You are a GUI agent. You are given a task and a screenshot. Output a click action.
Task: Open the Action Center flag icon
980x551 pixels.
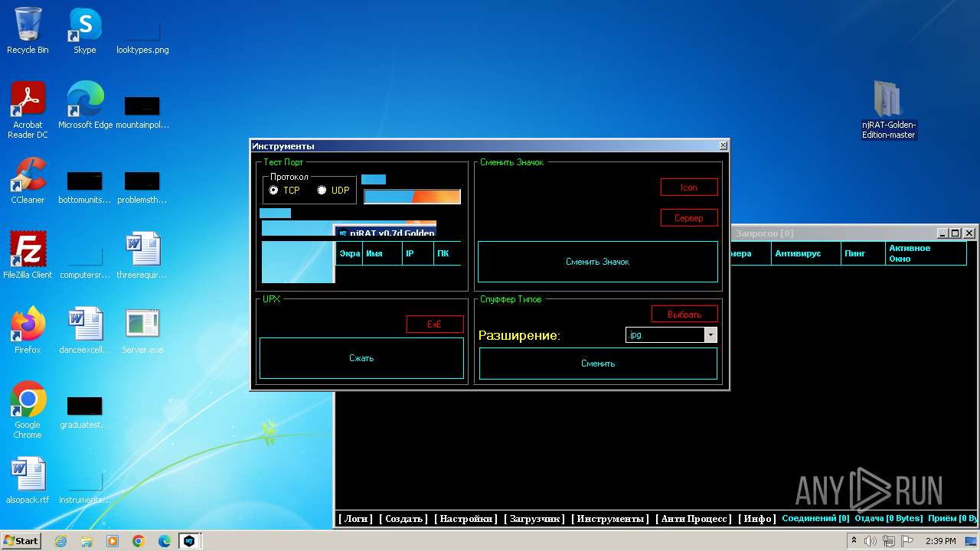pyautogui.click(x=907, y=541)
